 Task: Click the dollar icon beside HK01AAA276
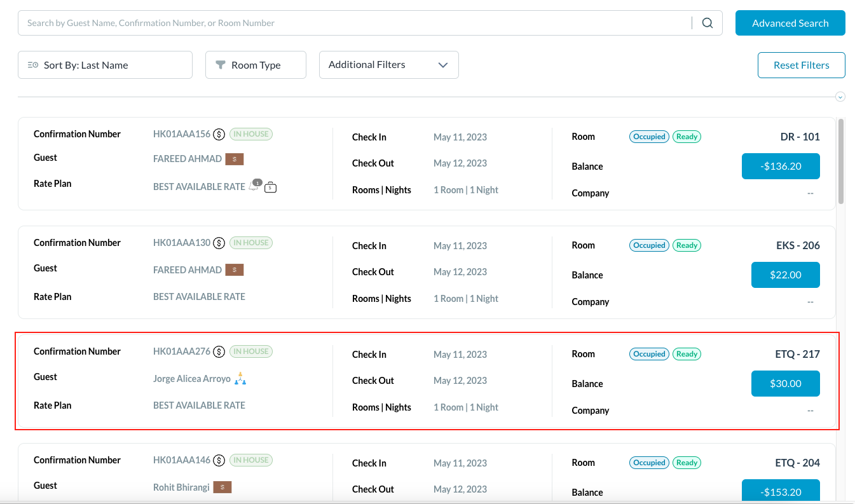tap(219, 351)
